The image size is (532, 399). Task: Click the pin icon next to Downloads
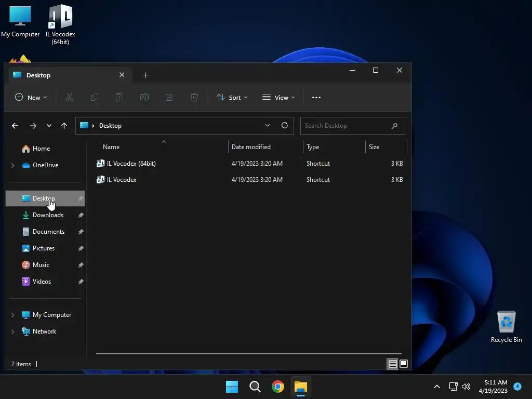pos(81,215)
